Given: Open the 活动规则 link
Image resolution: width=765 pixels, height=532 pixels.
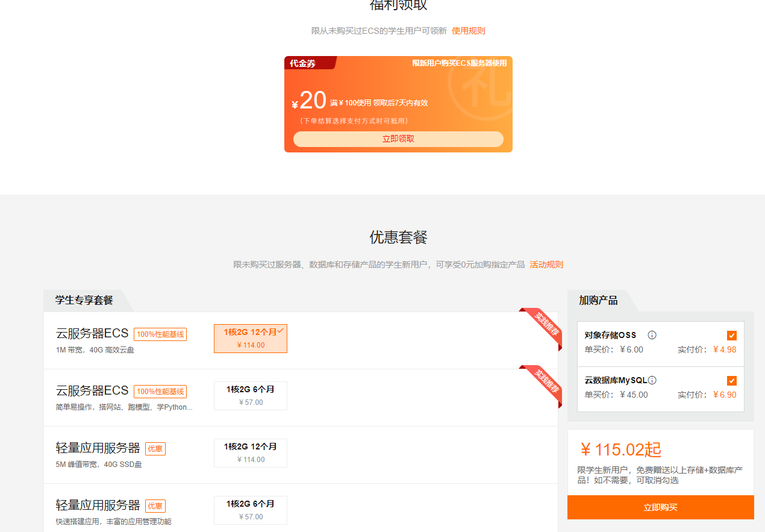Looking at the screenshot, I should pyautogui.click(x=546, y=264).
